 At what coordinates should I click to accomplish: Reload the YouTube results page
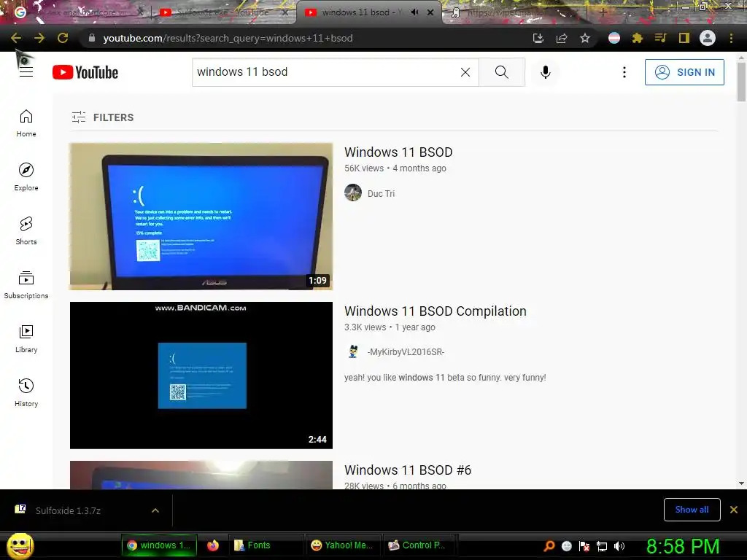click(63, 38)
